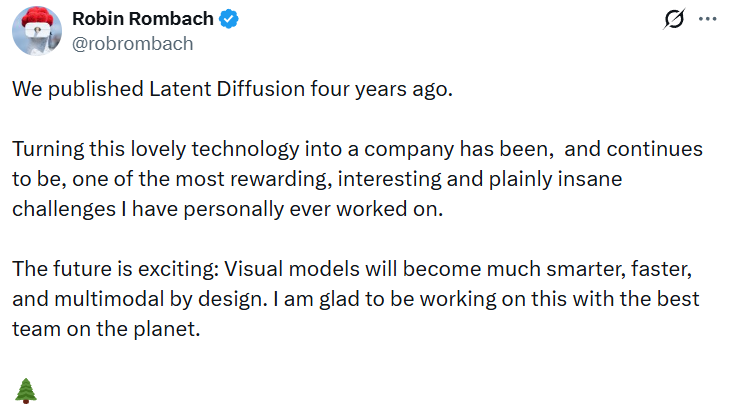This screenshot has height=411, width=729.
Task: Click the words "Visual models"
Action: [292, 269]
